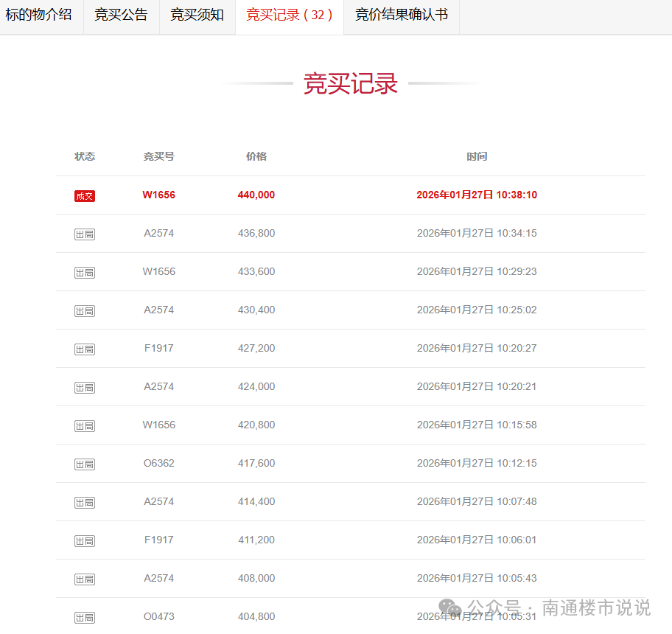Click 出局 badge in the O0473 row
The width and height of the screenshot is (672, 634).
point(85,618)
